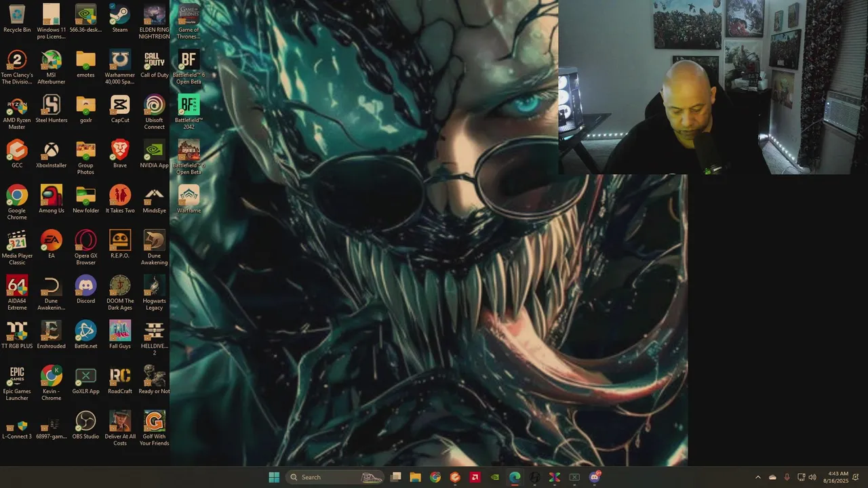Open the New folder icon
868x488 pixels.
[85, 199]
